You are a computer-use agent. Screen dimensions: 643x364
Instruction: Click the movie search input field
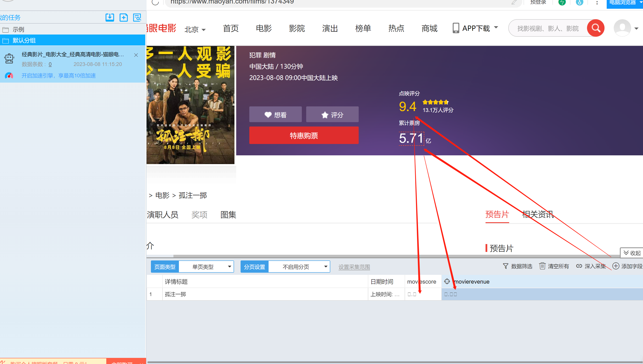[x=548, y=28]
